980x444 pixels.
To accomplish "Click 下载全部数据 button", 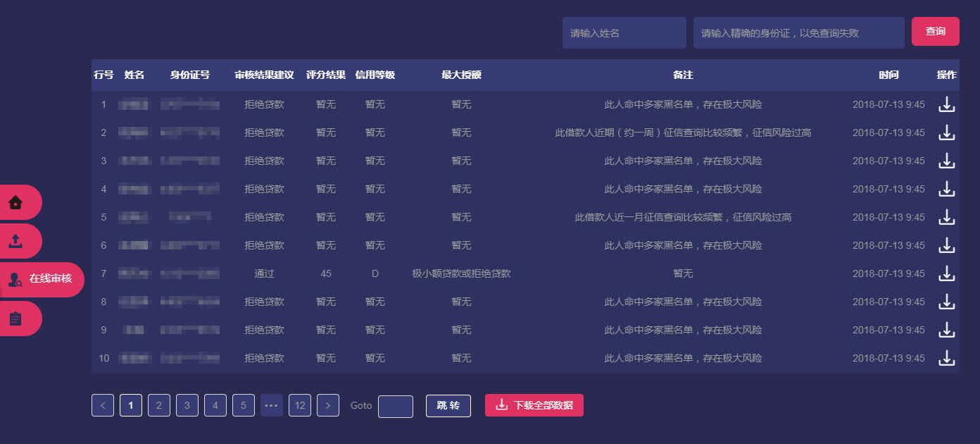I will point(534,405).
